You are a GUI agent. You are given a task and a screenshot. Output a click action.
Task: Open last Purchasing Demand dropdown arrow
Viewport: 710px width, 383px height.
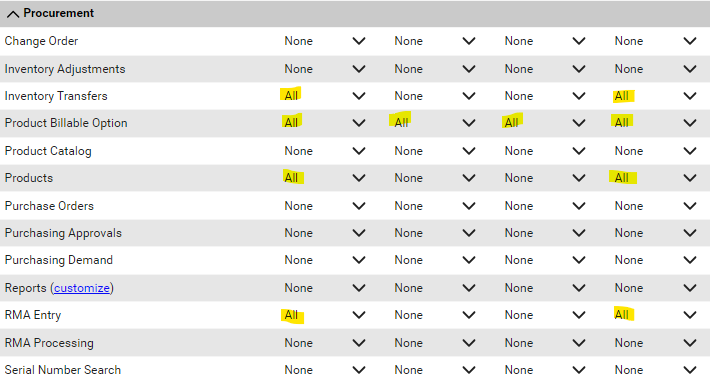[690, 260]
